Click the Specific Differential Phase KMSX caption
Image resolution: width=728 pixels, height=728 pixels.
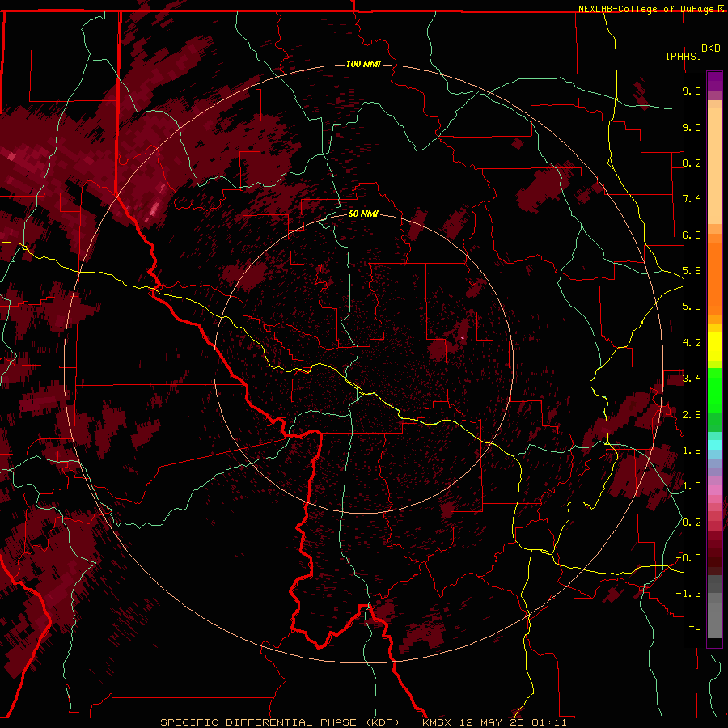click(x=363, y=722)
